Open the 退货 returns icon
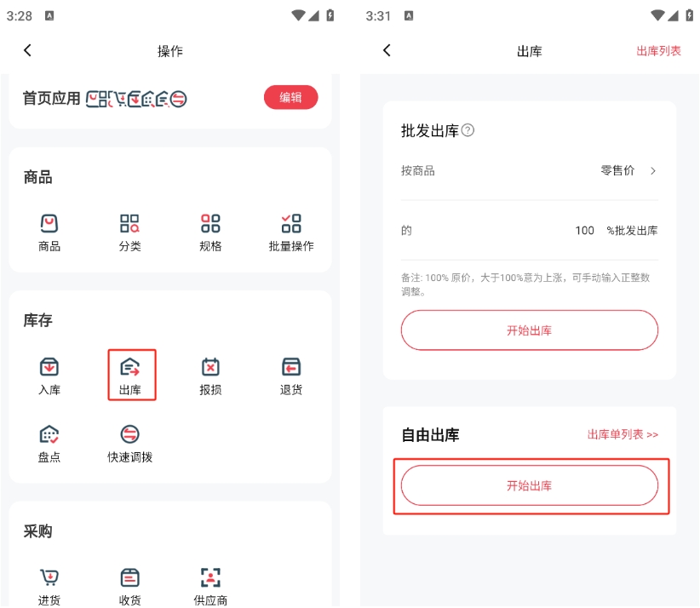This screenshot has height=608, width=700. (290, 376)
